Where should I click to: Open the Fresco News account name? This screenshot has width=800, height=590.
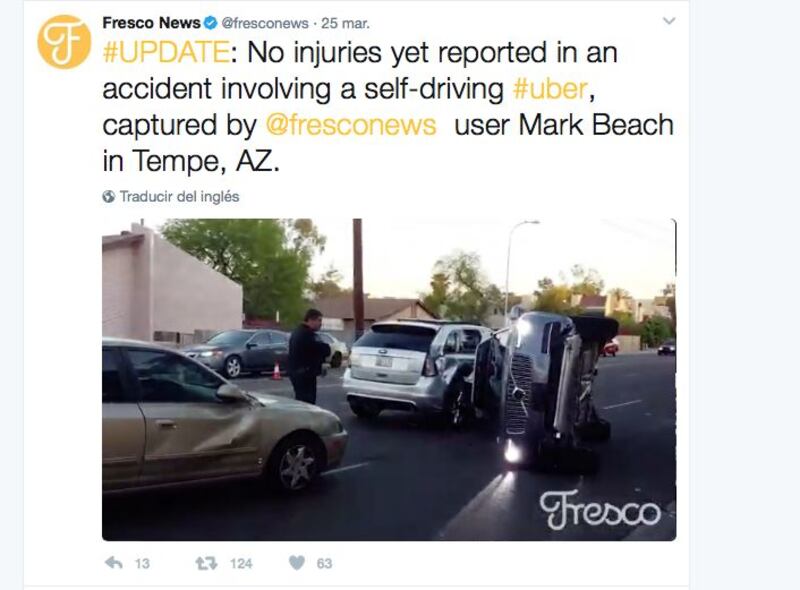click(151, 23)
